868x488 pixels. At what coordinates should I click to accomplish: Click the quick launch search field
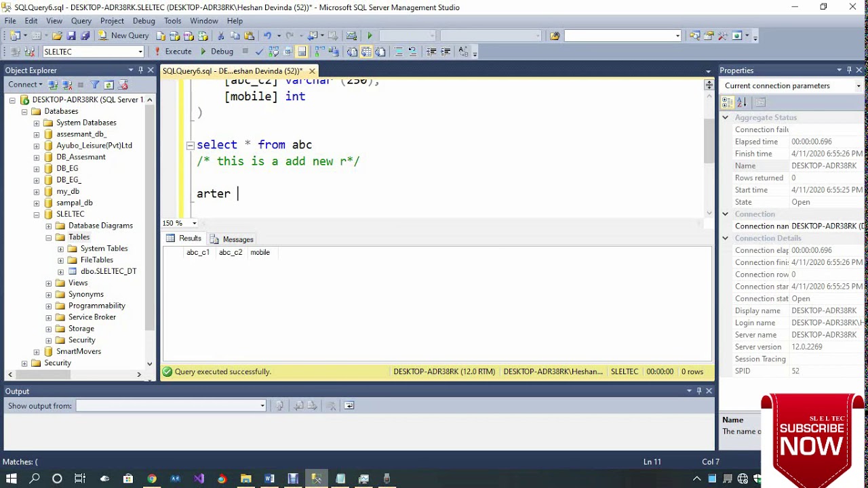[623, 36]
